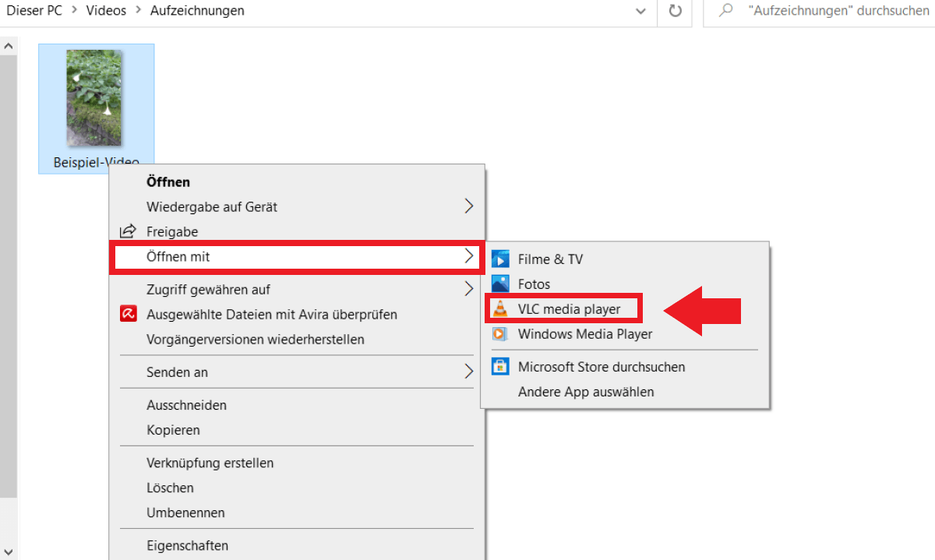Go to Dieser PC in the breadcrumb

[34, 11]
